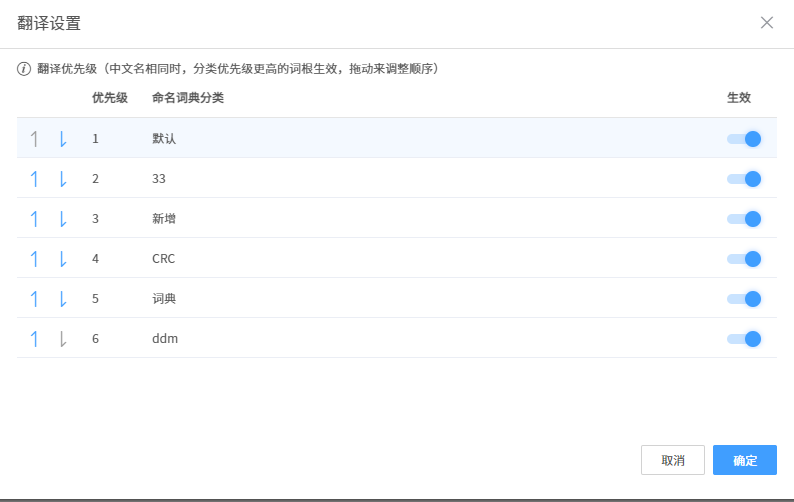Image resolution: width=794 pixels, height=502 pixels.
Task: Move the 33 category down
Action: pos(63,178)
